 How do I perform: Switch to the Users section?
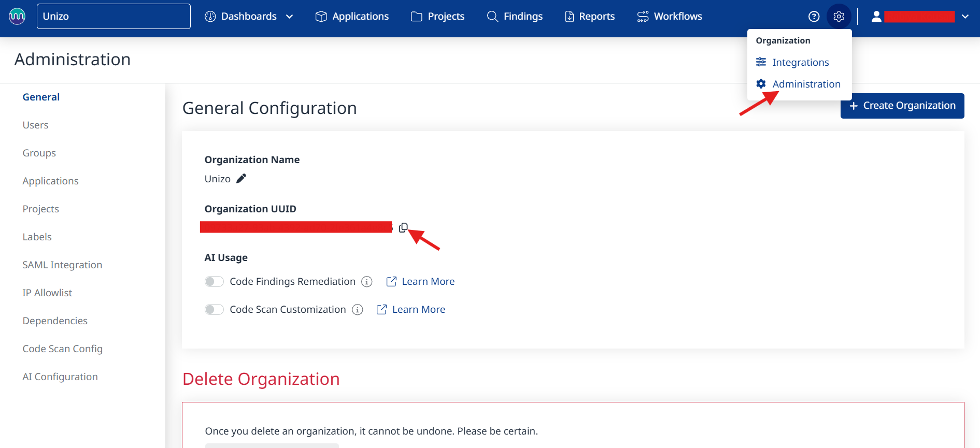(x=35, y=125)
